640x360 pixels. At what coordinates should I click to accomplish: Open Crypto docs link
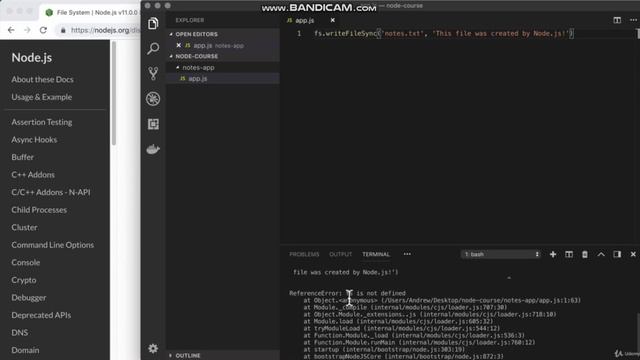24,280
